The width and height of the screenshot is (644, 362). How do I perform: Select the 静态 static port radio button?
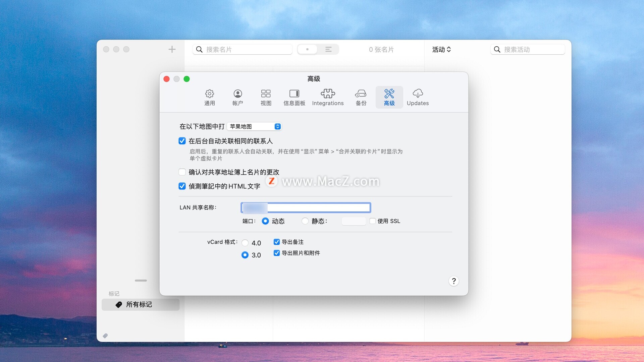click(305, 221)
